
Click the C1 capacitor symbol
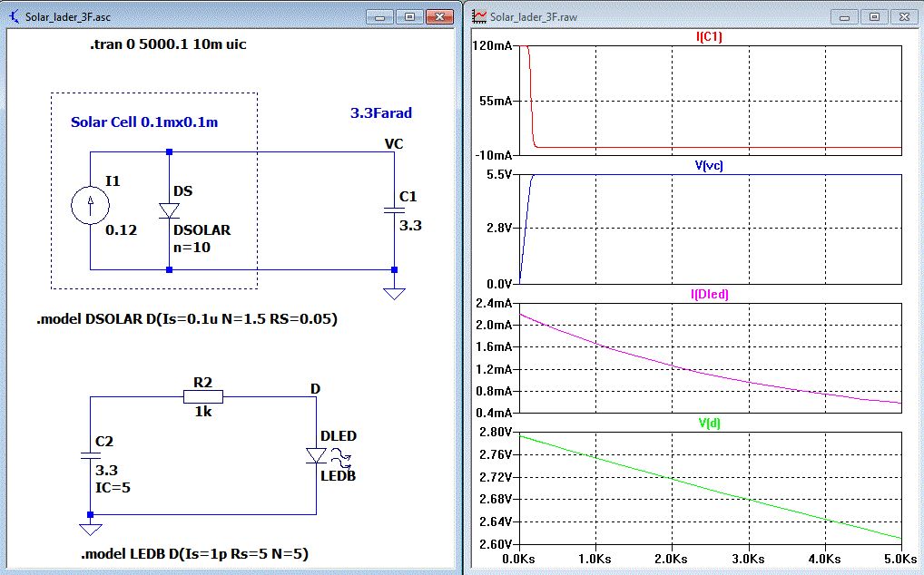tap(394, 210)
